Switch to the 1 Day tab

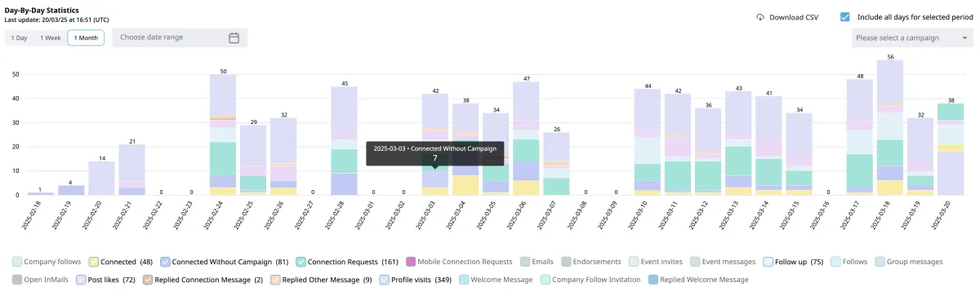20,38
